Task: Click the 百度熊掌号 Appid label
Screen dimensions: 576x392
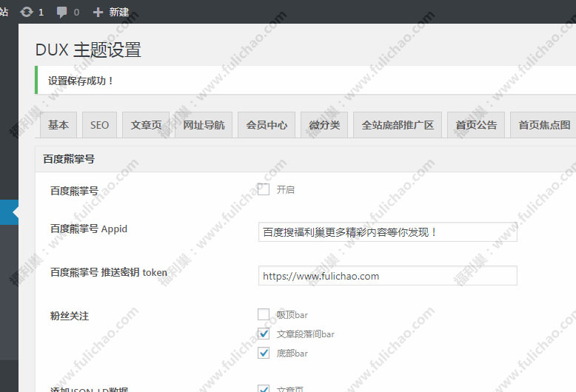Action: point(89,229)
